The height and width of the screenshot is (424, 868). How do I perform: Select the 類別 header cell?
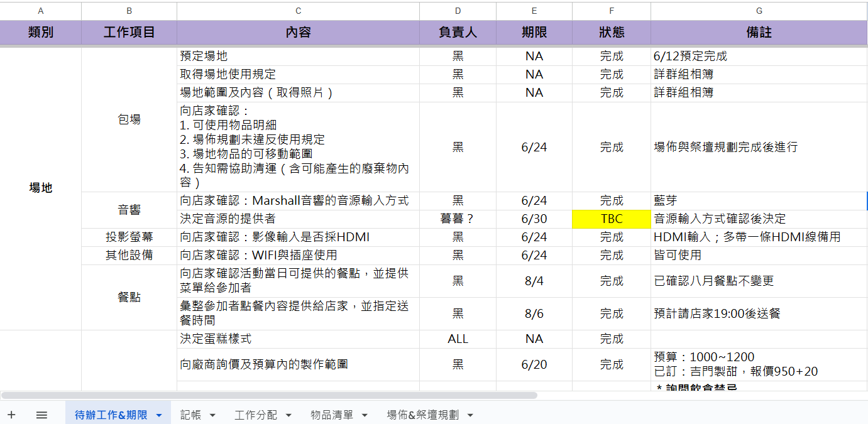pyautogui.click(x=41, y=33)
